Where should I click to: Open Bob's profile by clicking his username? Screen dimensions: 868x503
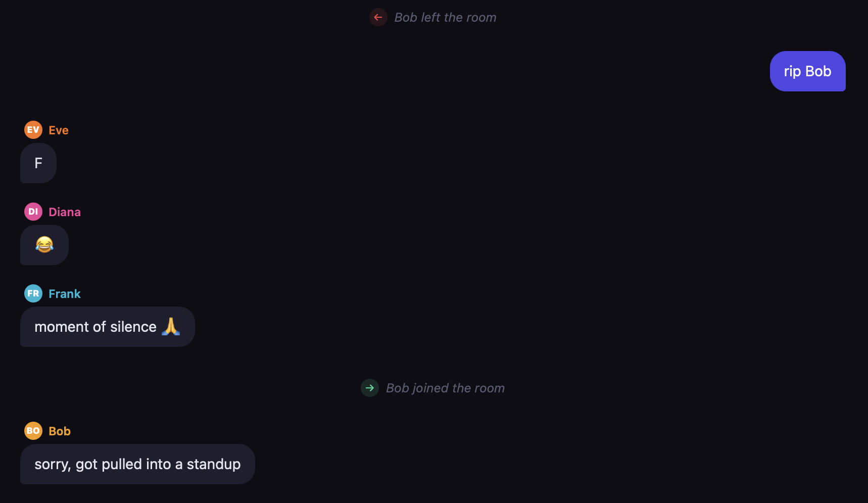59,431
